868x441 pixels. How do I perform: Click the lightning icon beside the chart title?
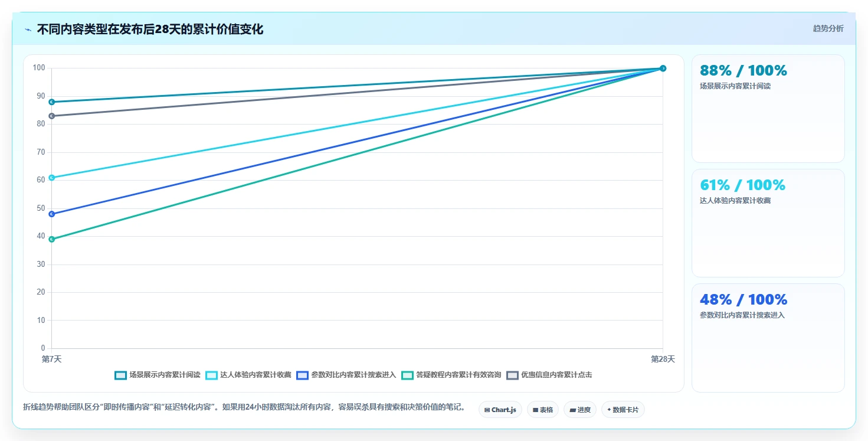(28, 30)
